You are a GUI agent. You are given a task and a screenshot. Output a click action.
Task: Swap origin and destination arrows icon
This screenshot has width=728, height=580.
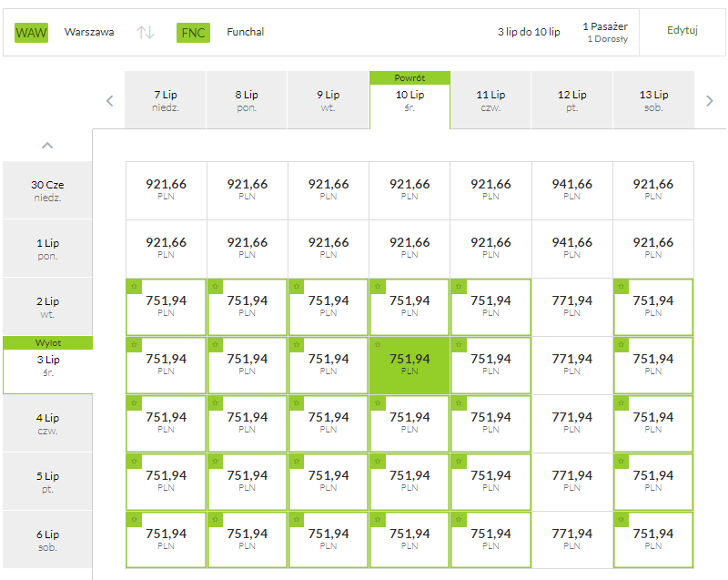[146, 33]
